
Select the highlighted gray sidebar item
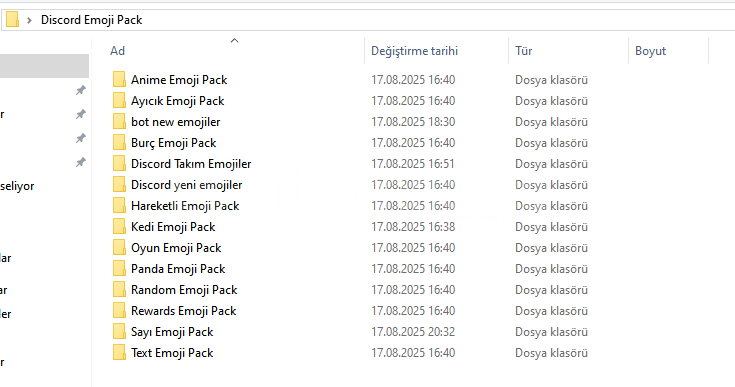[x=44, y=66]
